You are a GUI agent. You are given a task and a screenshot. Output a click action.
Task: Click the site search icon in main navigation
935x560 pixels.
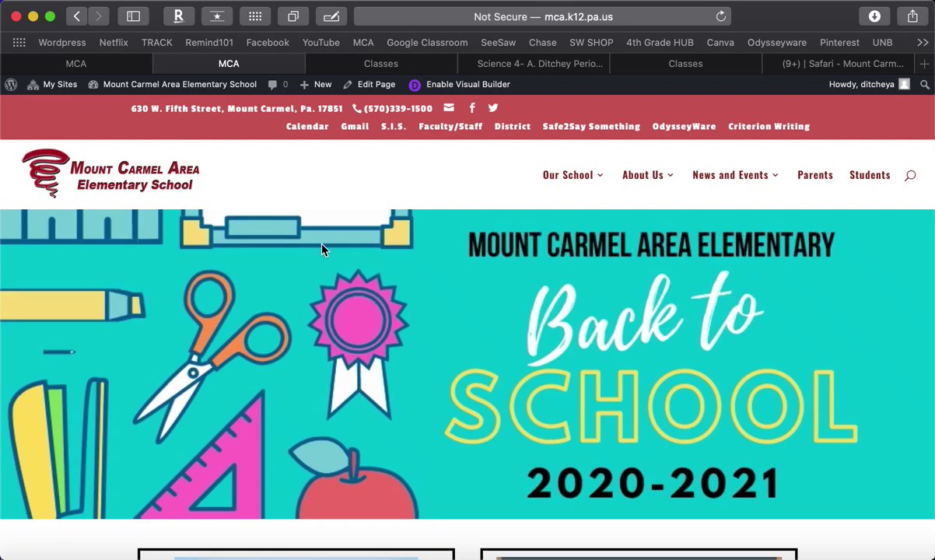pos(910,175)
